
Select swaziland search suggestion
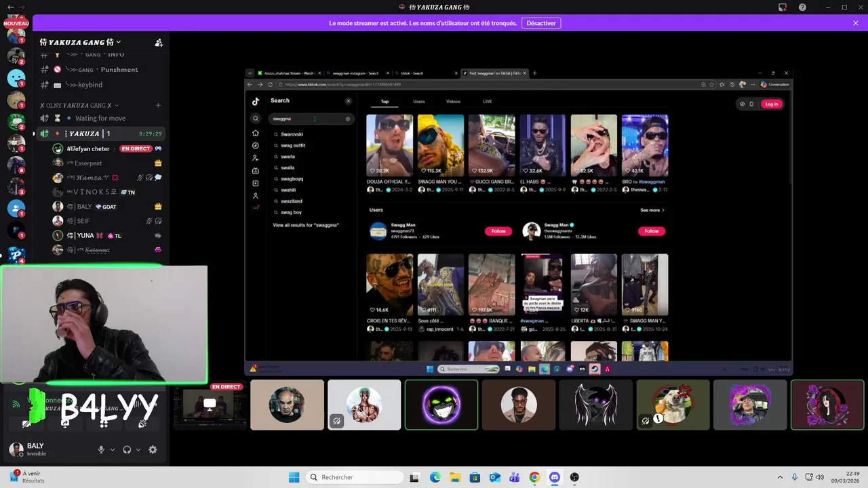(x=292, y=201)
